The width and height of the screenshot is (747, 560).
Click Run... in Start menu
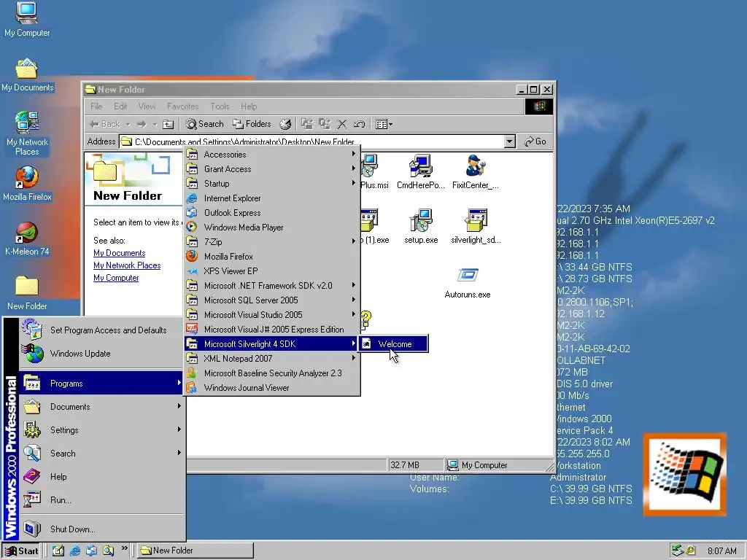coord(101,500)
